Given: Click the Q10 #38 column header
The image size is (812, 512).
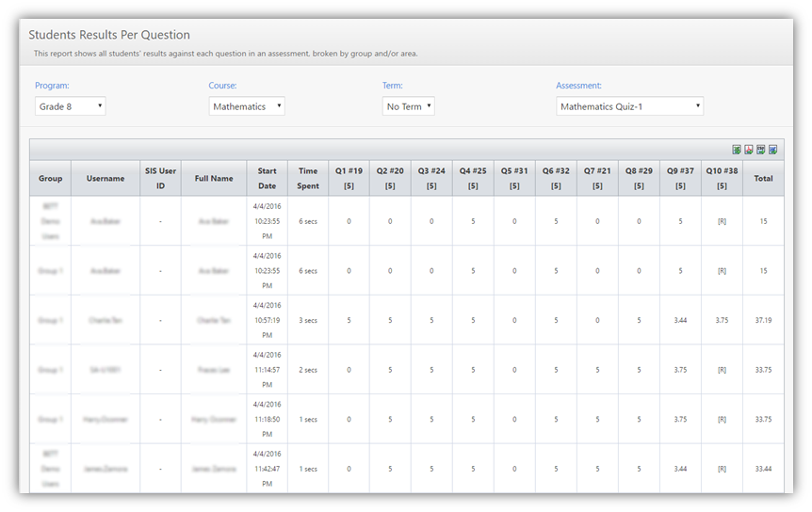Looking at the screenshot, I should (x=722, y=178).
